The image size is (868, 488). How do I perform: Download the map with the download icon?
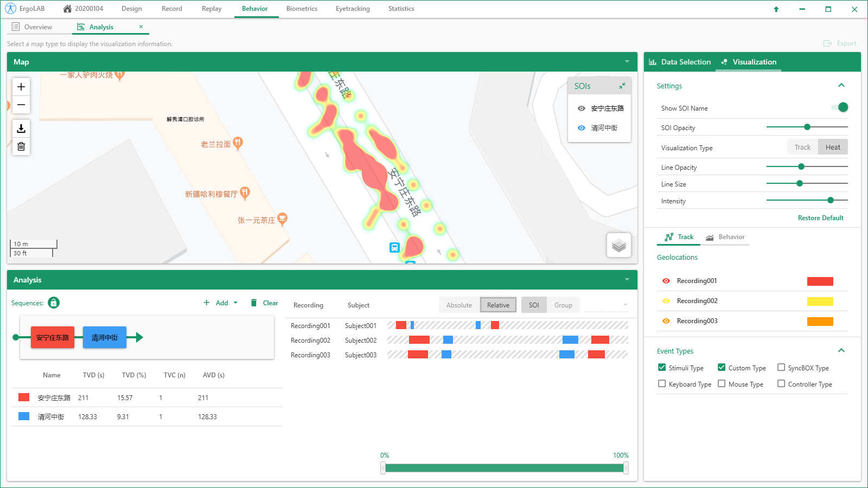21,129
